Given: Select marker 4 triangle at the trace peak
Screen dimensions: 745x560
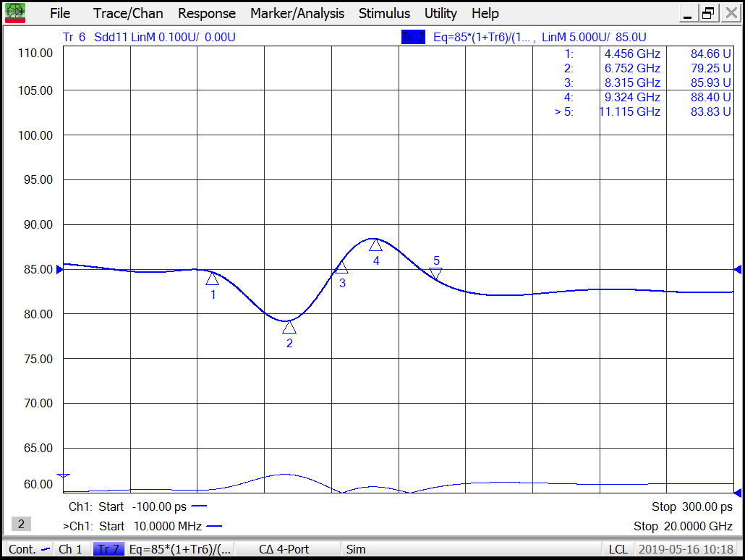Looking at the screenshot, I should (375, 245).
